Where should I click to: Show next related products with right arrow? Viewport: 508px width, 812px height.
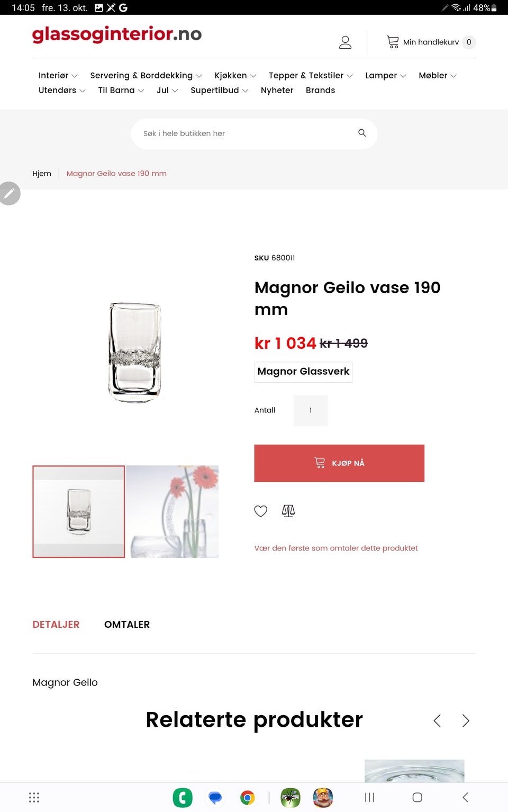[466, 720]
